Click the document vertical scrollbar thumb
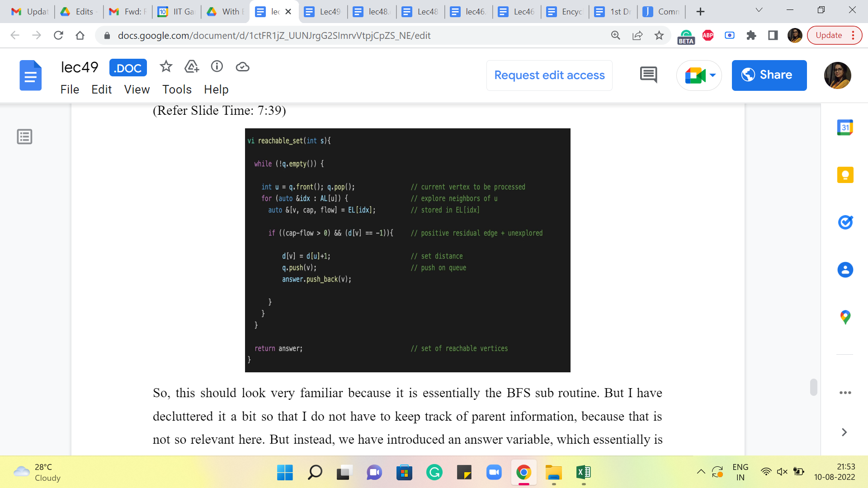868x488 pixels. [x=813, y=387]
